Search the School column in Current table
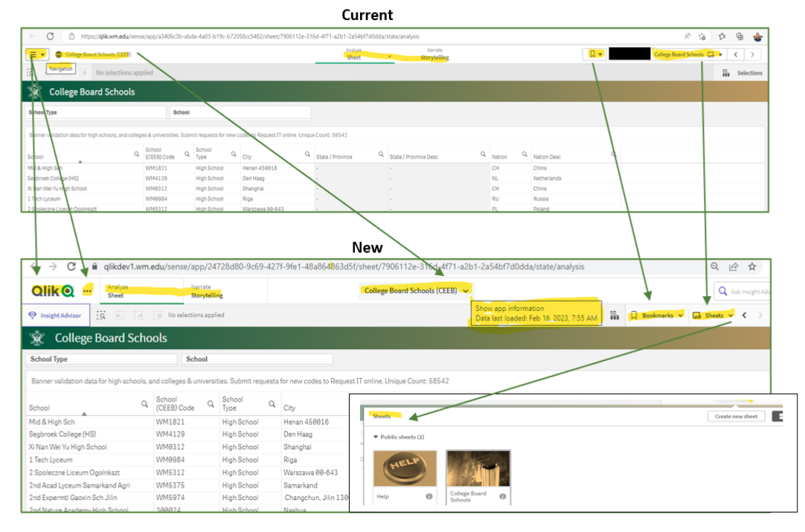 [x=137, y=154]
